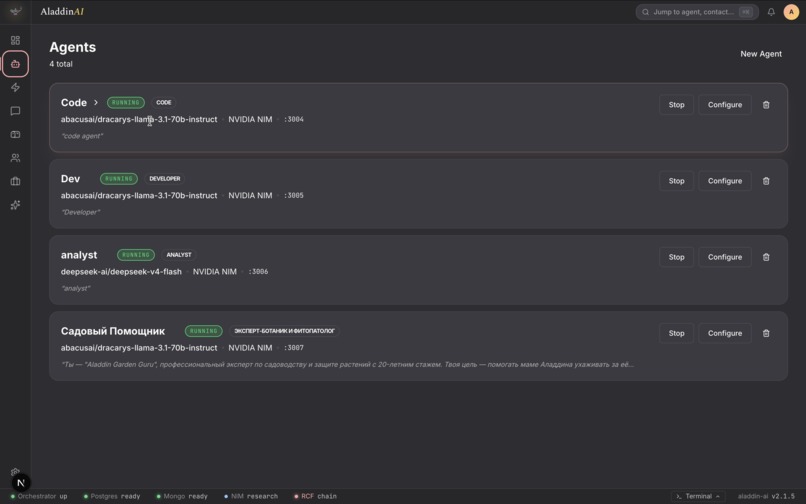This screenshot has height=504, width=806.
Task: Open the Dev agent name
Action: pyautogui.click(x=70, y=178)
